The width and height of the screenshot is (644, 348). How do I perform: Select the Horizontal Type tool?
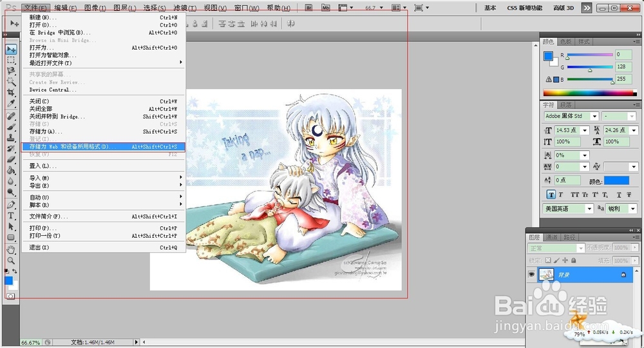[x=11, y=215]
